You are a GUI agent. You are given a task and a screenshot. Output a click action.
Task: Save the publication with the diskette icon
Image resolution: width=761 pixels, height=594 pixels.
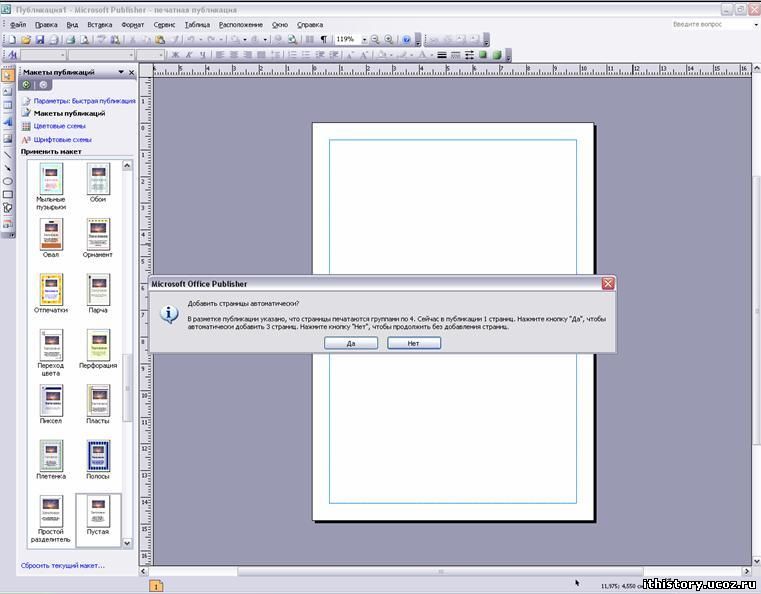point(40,39)
